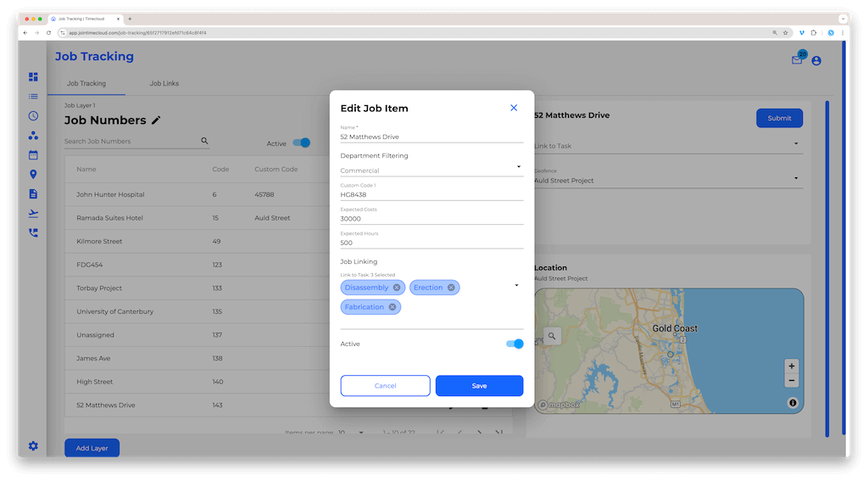Show map info via the i icon

pyautogui.click(x=793, y=403)
